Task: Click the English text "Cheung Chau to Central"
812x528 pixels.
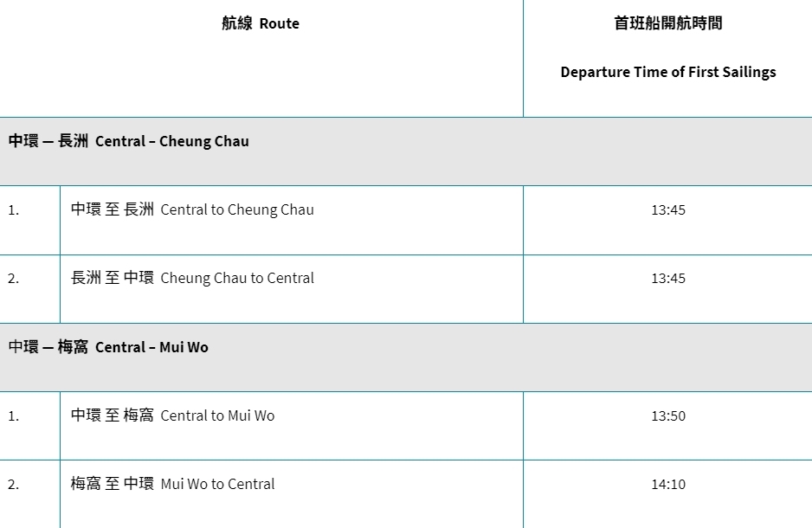Action: (x=237, y=278)
